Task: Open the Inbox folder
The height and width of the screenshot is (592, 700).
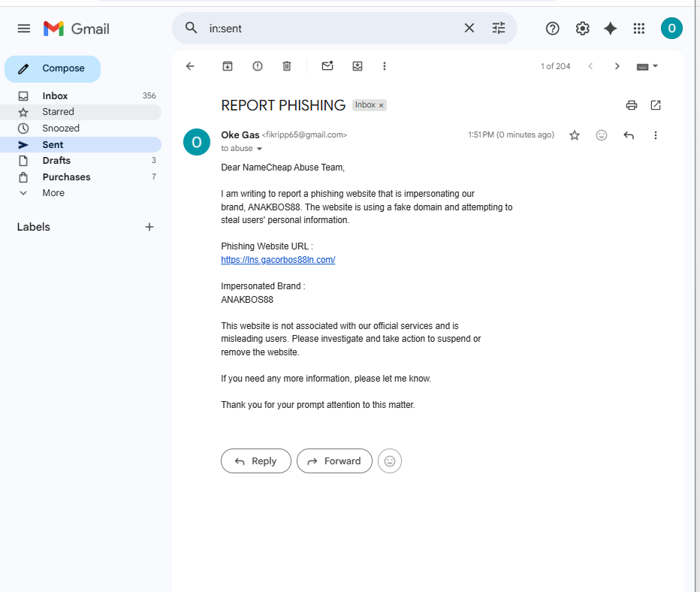Action: coord(81,96)
